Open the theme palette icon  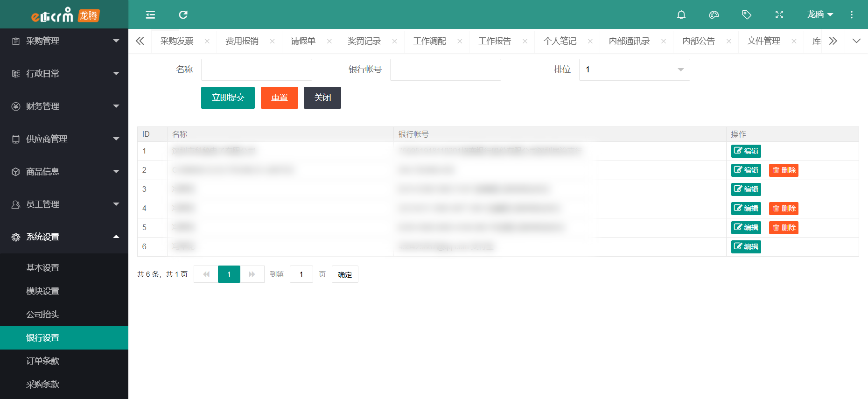[x=714, y=15]
